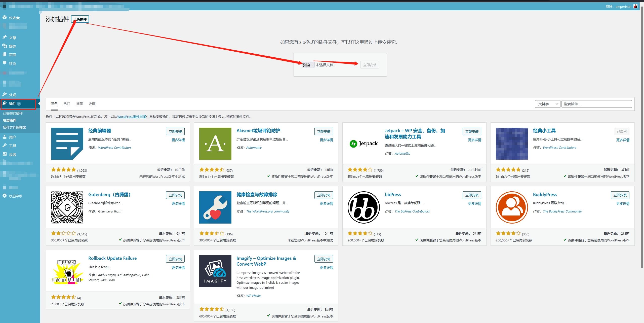
Task: Click the Search plugins input field
Action: click(596, 104)
